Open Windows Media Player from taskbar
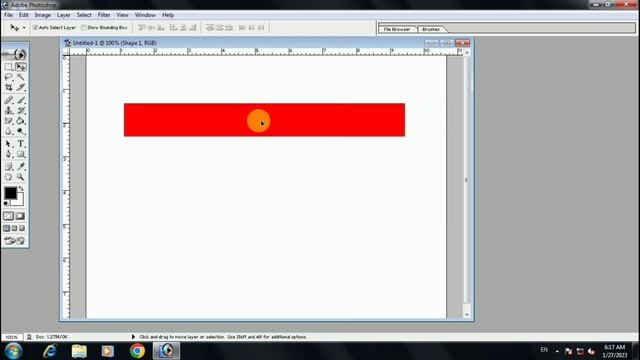 108,351
